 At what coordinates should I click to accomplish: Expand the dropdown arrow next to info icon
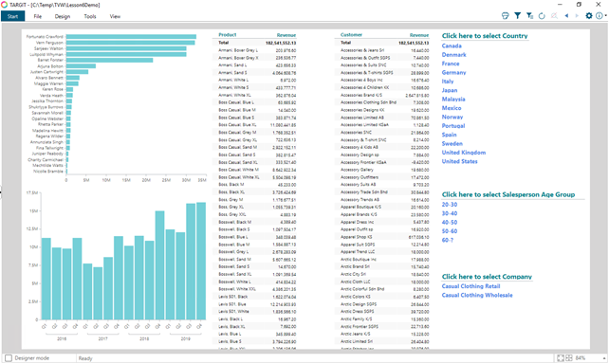[605, 16]
